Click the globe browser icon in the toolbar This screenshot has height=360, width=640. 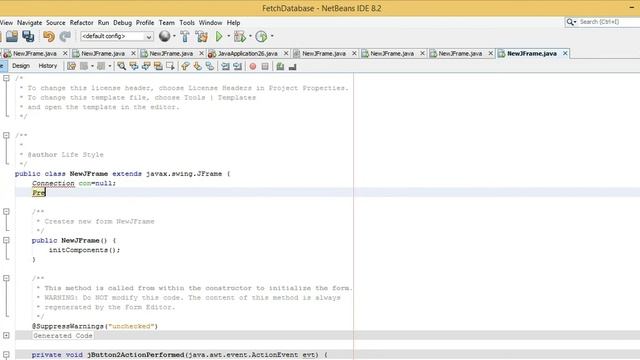click(164, 36)
